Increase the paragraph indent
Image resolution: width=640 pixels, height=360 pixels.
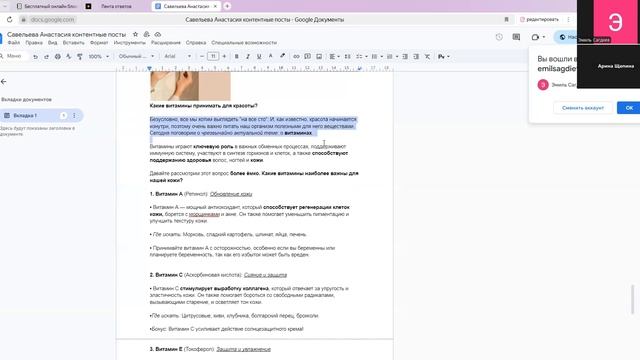pos(416,56)
